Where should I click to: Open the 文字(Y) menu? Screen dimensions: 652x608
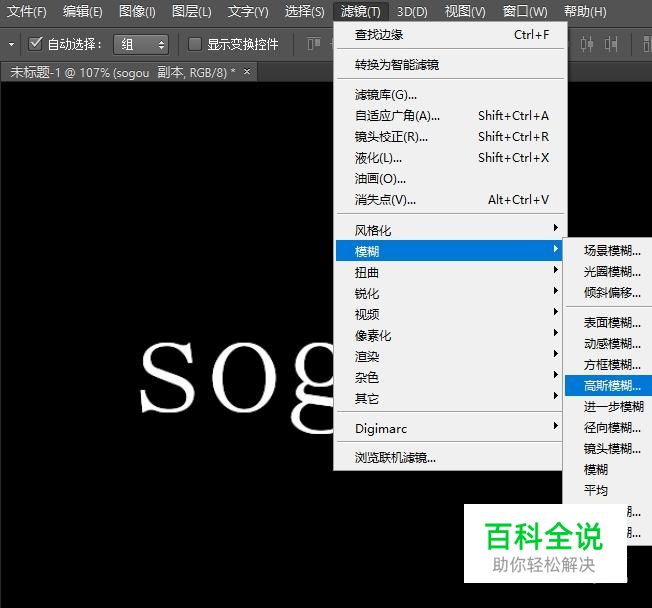(x=248, y=11)
